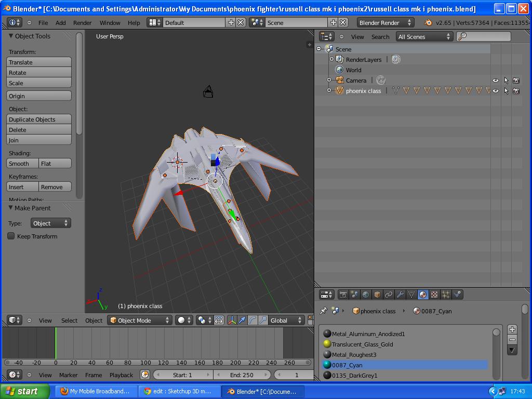Open the Modifiers tab (wrench icon)
The width and height of the screenshot is (532, 399).
(x=400, y=295)
